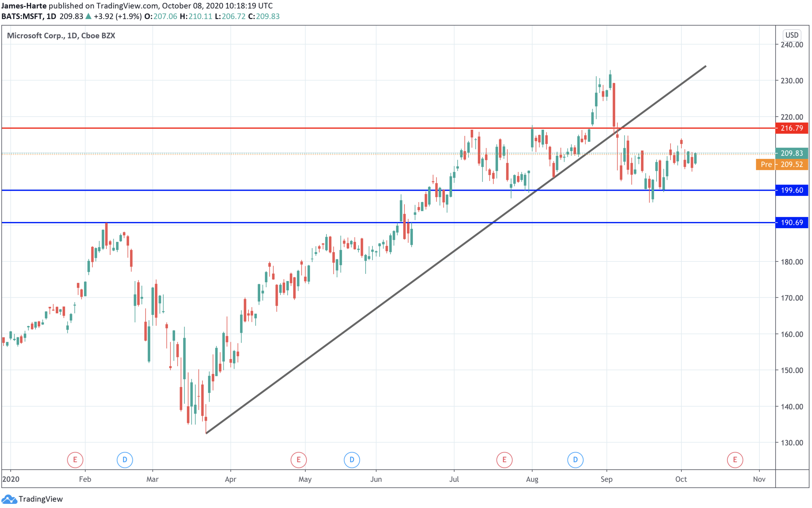Screen dimensions: 812x508
Task: Open James-Harte author profile link
Action: (x=23, y=6)
